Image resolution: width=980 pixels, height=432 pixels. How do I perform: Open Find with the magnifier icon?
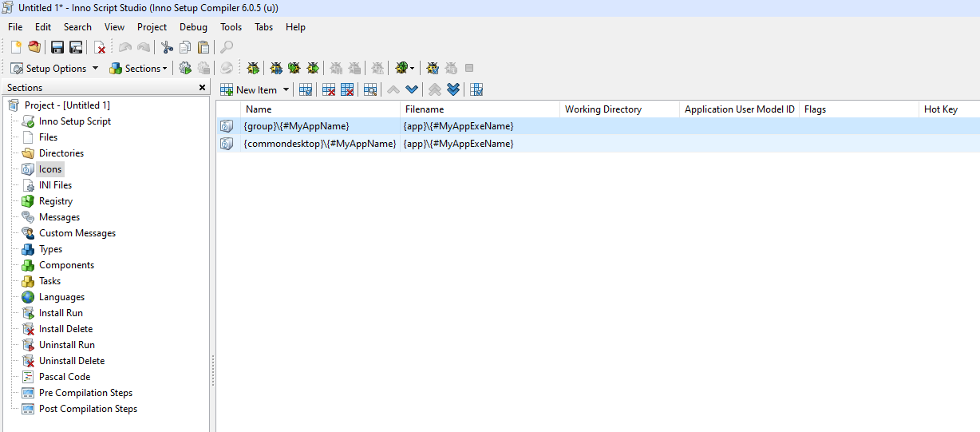point(227,47)
